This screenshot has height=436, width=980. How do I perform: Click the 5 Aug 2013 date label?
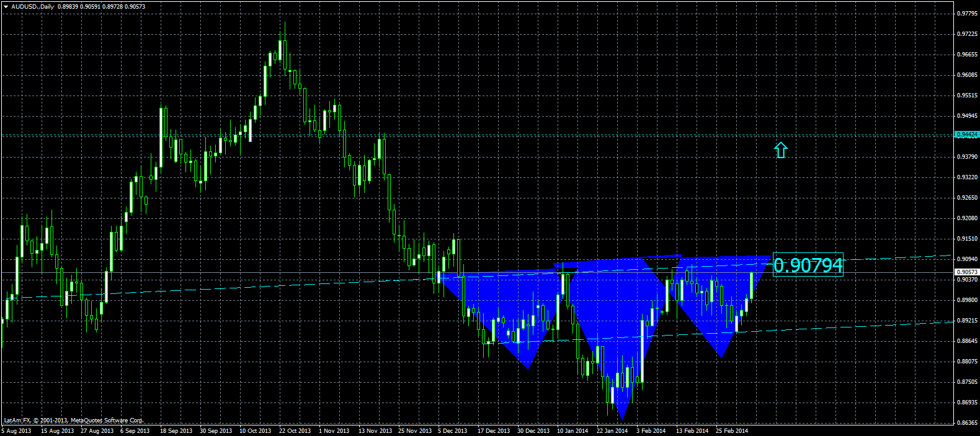pyautogui.click(x=17, y=430)
